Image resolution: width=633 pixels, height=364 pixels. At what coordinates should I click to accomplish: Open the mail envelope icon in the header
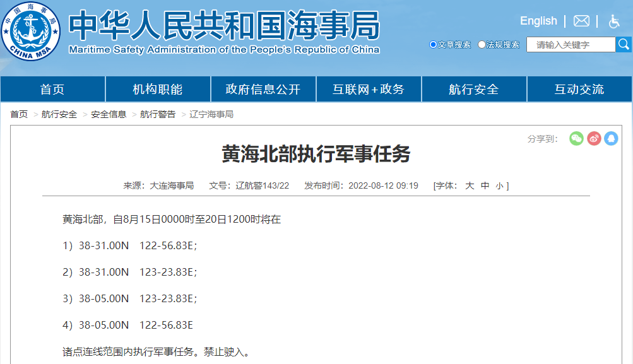(x=580, y=20)
